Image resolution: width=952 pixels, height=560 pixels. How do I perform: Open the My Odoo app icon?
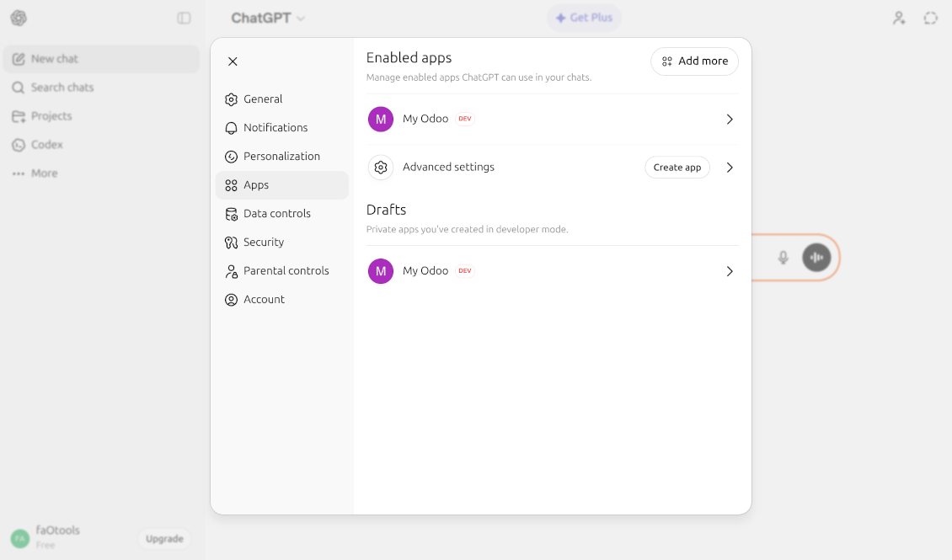pyautogui.click(x=380, y=119)
